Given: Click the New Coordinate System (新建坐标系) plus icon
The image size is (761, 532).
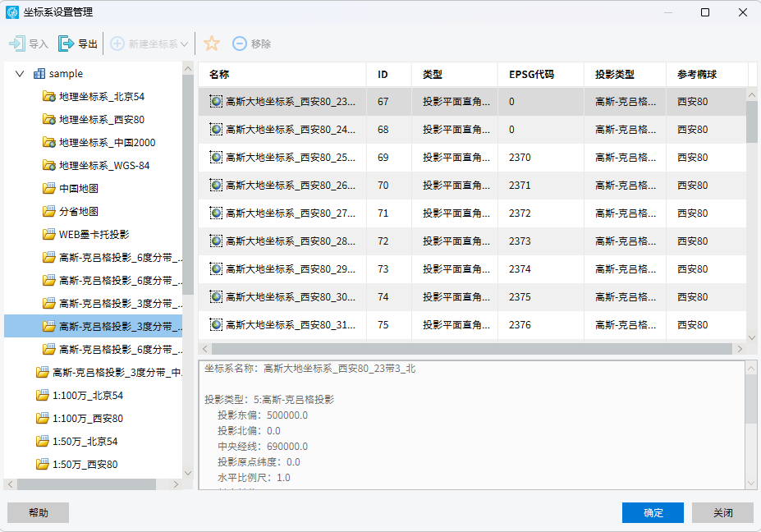Looking at the screenshot, I should (x=117, y=44).
